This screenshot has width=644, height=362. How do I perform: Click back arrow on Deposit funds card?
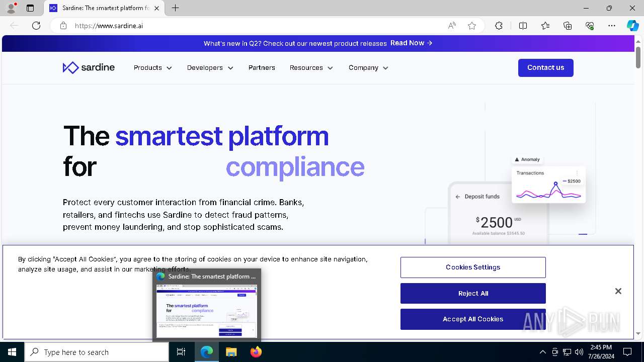(457, 197)
